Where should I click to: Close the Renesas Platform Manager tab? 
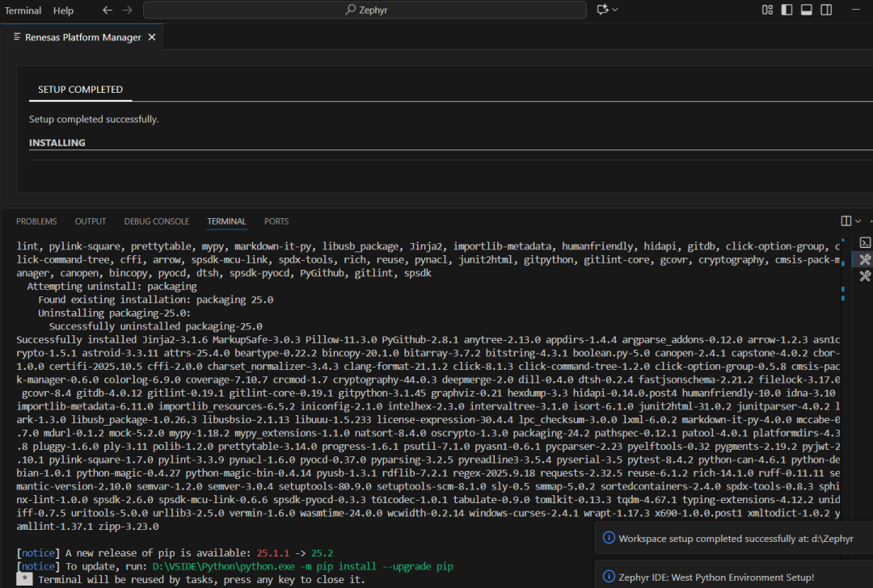click(152, 37)
